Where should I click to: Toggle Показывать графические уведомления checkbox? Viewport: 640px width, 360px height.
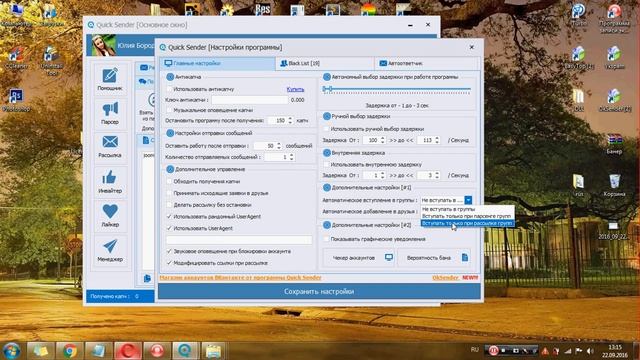pos(326,239)
